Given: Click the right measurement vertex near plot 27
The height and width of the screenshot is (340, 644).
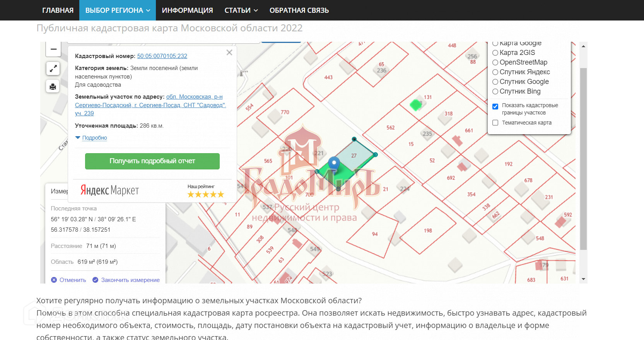Looking at the screenshot, I should pos(376,155).
